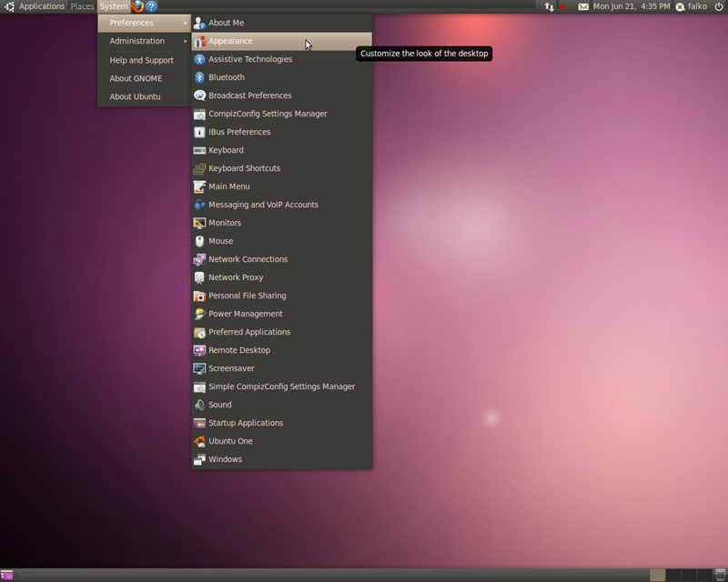Launch Firefox from the top panel

(137, 6)
